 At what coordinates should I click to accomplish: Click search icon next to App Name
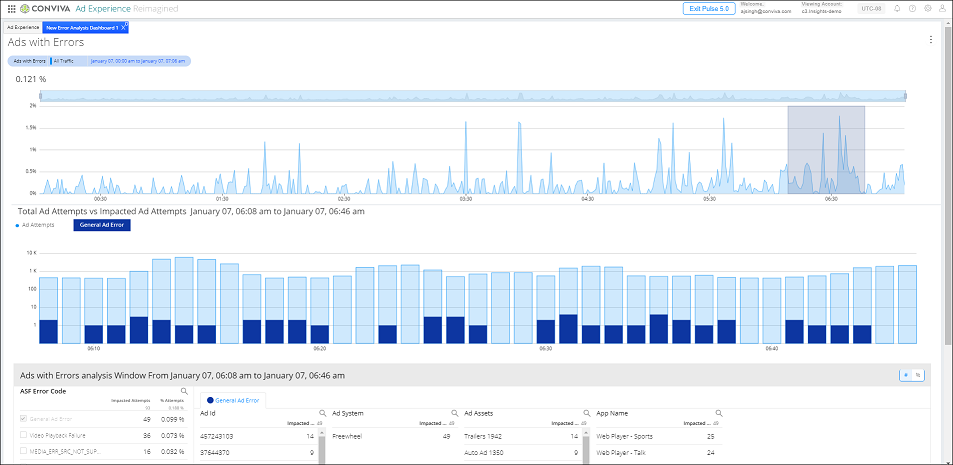tap(717, 412)
